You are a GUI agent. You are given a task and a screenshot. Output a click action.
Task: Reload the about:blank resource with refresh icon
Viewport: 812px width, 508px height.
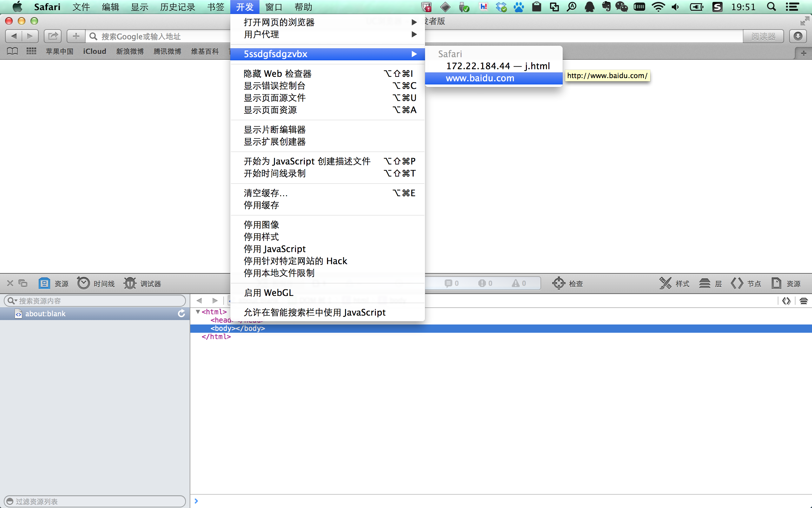[x=181, y=313]
